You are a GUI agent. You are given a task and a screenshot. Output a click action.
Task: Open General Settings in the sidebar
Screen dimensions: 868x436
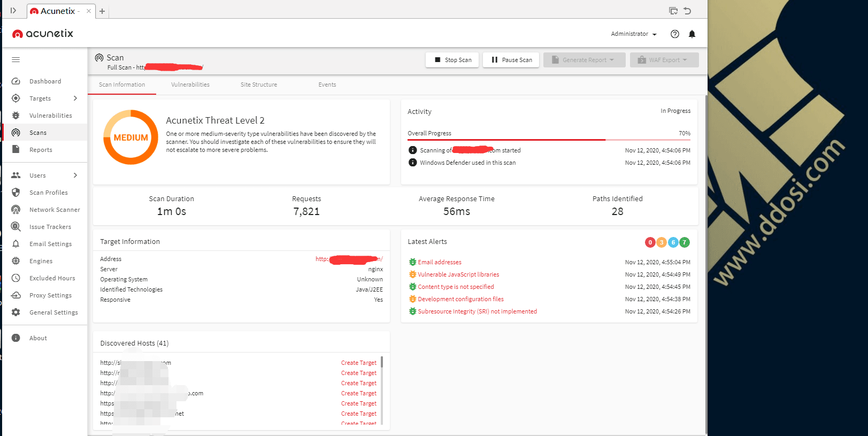pyautogui.click(x=45, y=312)
